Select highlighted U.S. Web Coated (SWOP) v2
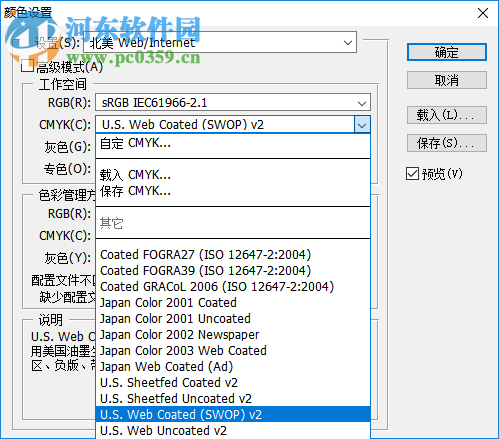Image resolution: width=499 pixels, height=439 pixels. click(233, 414)
